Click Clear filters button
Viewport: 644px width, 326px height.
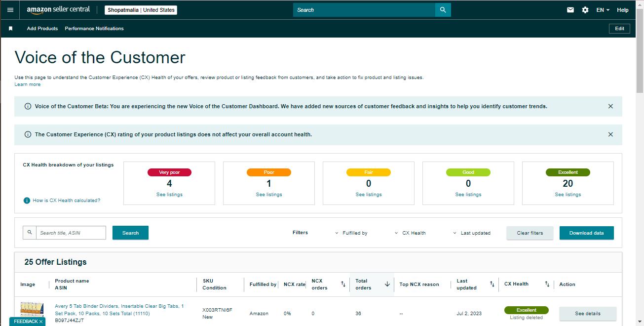(x=530, y=233)
